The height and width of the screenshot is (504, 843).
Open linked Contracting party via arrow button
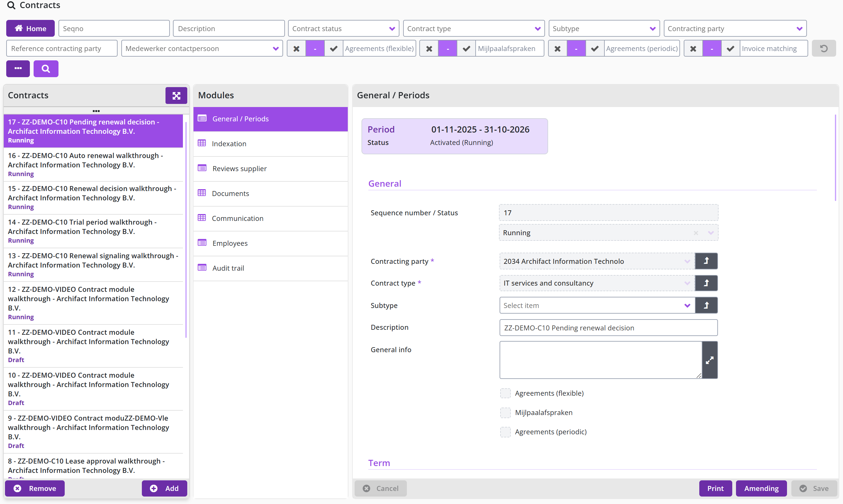tap(706, 261)
